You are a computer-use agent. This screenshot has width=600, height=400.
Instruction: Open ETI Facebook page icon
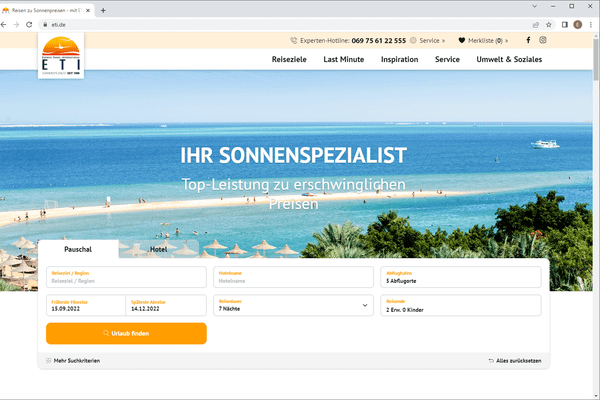528,40
